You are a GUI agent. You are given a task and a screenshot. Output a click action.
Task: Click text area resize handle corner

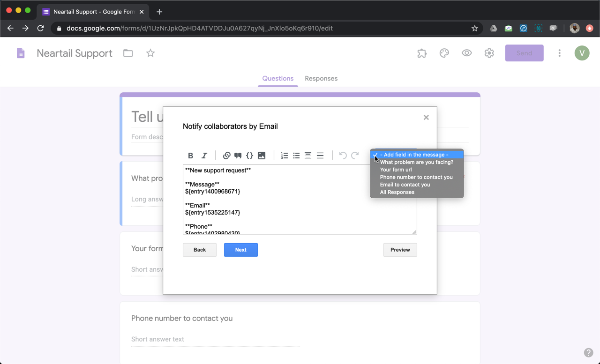(414, 232)
